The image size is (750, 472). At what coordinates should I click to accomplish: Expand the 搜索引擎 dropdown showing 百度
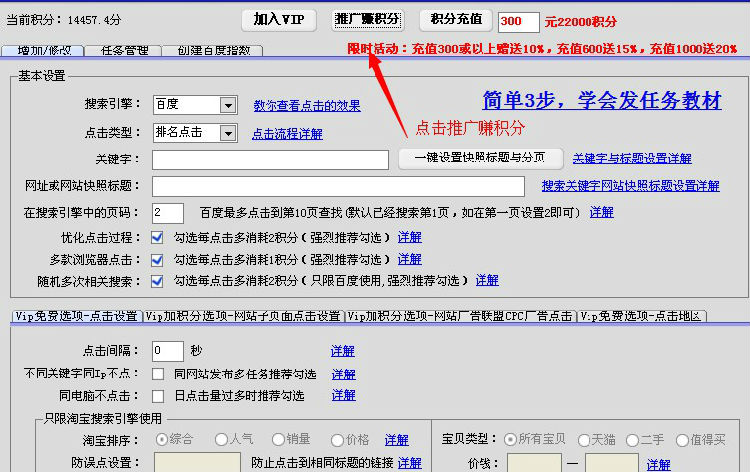(227, 105)
